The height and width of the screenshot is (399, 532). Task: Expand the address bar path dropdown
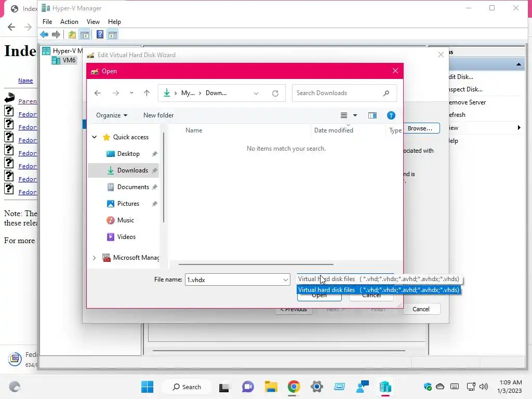pos(256,94)
